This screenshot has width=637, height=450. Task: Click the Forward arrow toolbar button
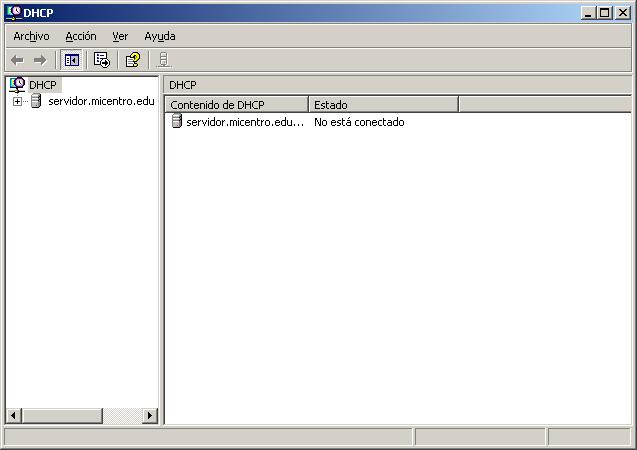[40, 60]
